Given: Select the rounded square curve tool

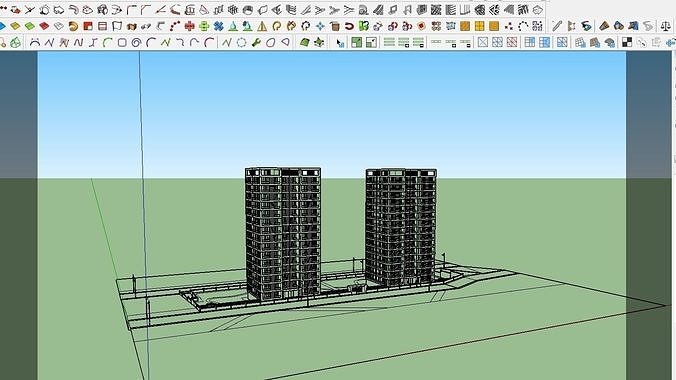Looking at the screenshot, I should (x=122, y=42).
